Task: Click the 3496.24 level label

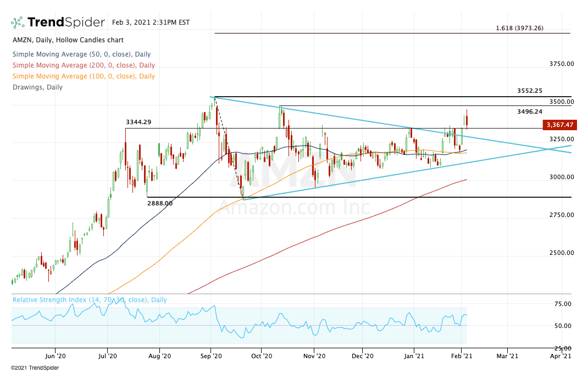Action: pyautogui.click(x=530, y=112)
